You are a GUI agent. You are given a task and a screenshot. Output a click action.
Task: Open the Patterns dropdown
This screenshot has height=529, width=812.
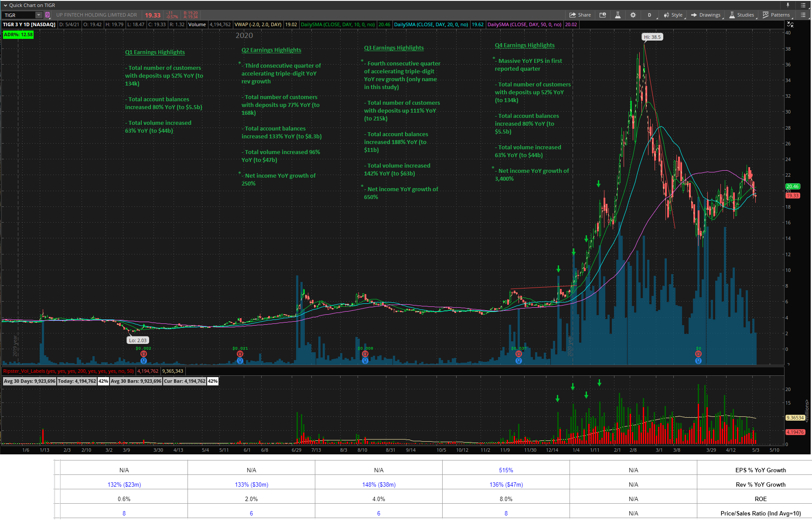[776, 15]
